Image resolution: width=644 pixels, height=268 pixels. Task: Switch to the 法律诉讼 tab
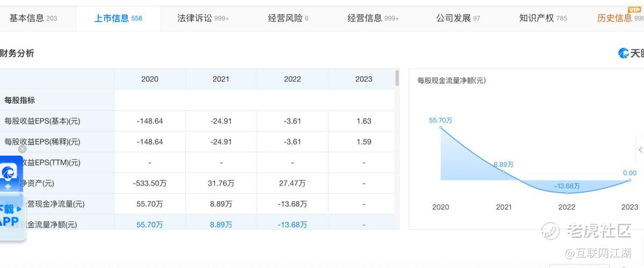coord(203,18)
